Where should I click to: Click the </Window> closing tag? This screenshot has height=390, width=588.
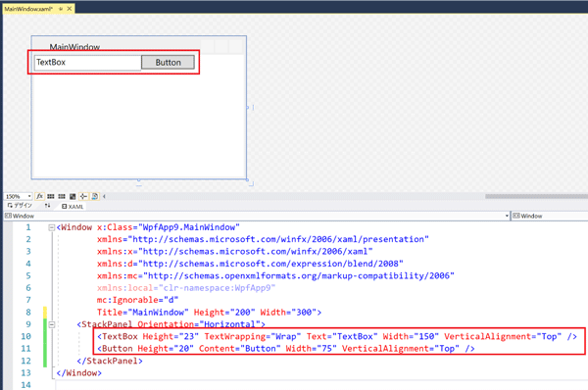pyautogui.click(x=78, y=372)
